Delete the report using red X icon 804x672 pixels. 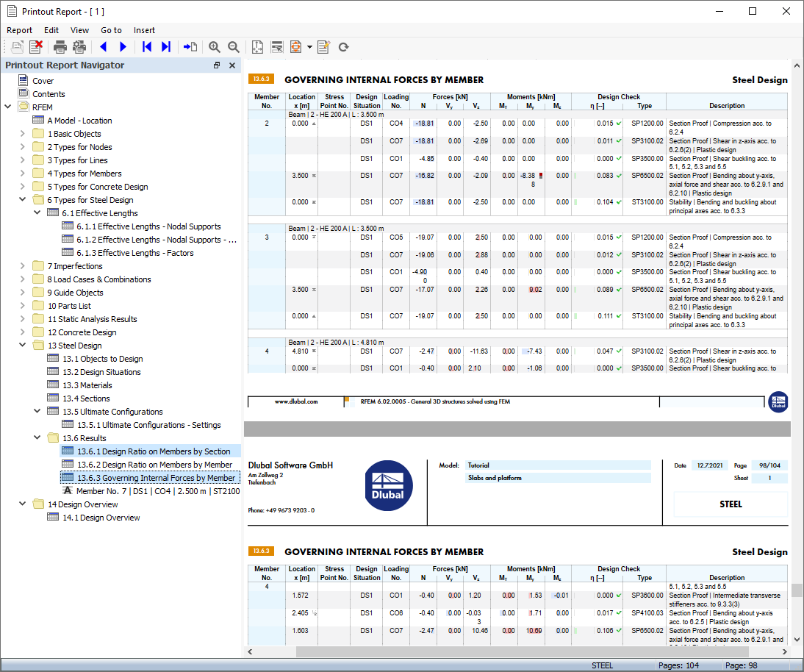tap(35, 47)
